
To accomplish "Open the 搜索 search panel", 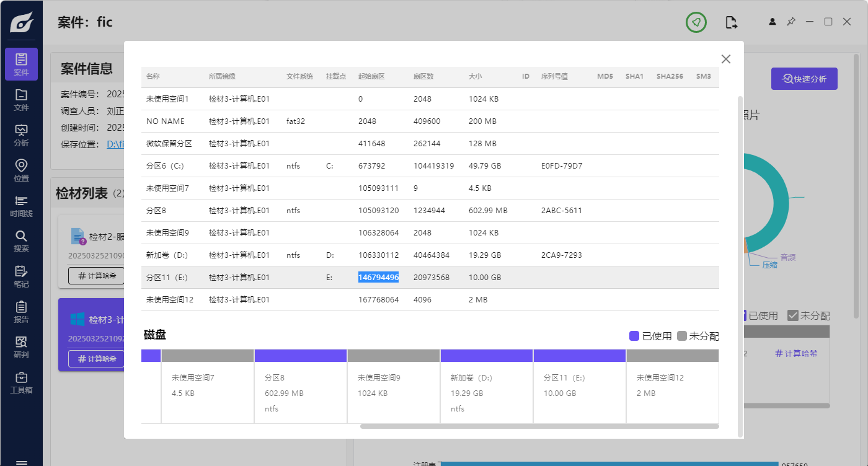I will coord(21,241).
